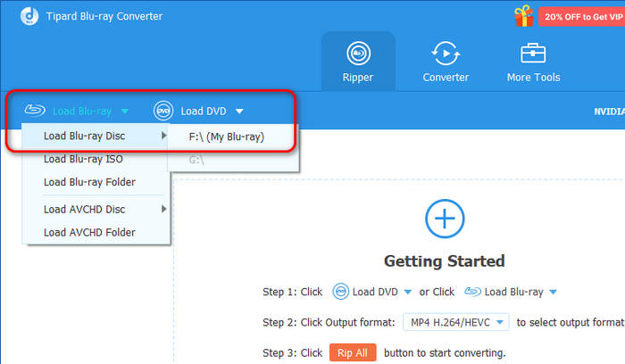Click the Blu-ray icon in Step 1
Image resolution: width=625 pixels, height=364 pixels.
click(473, 292)
